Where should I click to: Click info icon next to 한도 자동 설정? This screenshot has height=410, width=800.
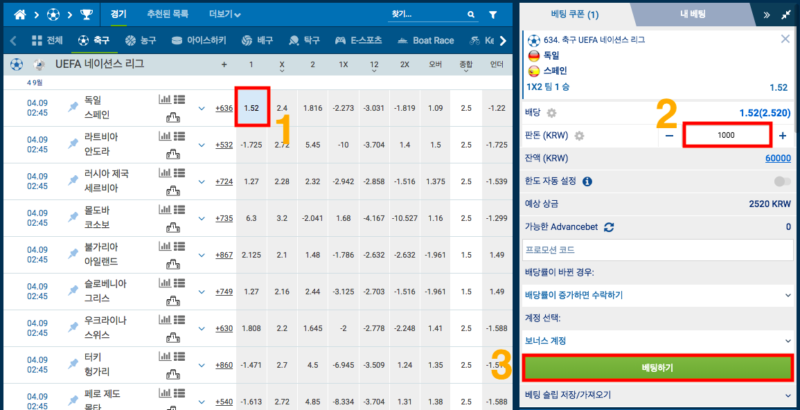point(587,182)
